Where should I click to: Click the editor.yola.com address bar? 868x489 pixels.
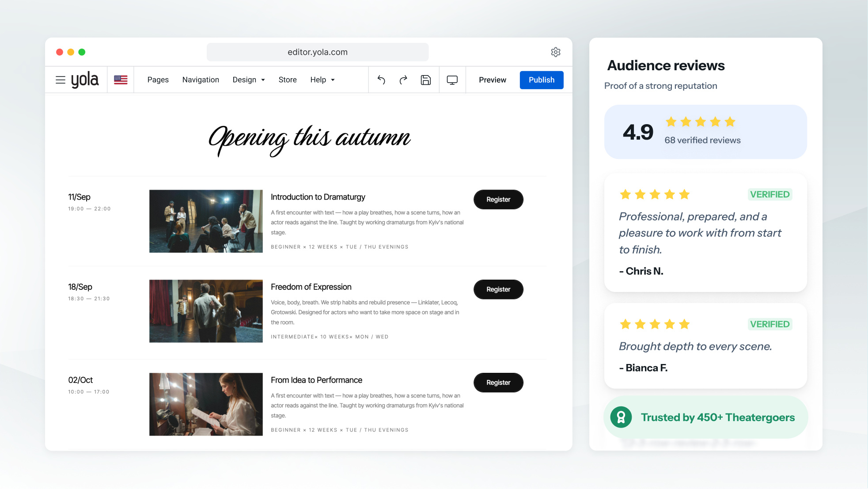(x=318, y=52)
